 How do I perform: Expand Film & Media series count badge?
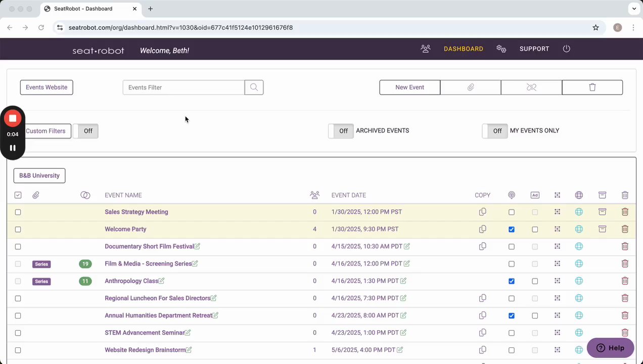[x=85, y=264]
